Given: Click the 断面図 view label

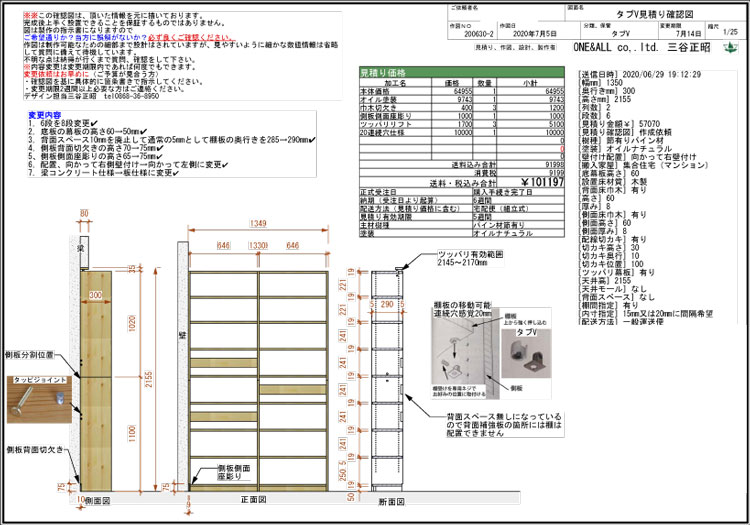Looking at the screenshot, I should pyautogui.click(x=392, y=502).
